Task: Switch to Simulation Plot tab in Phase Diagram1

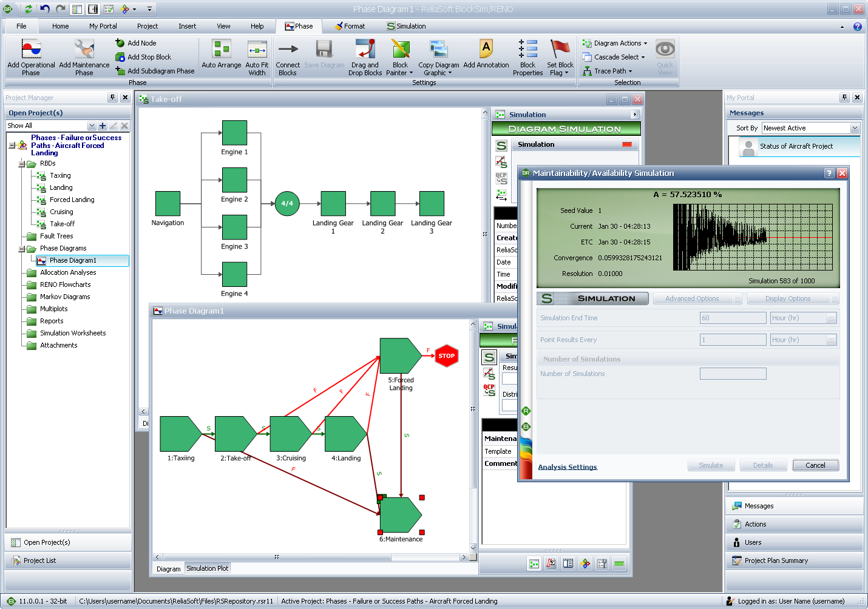Action: coord(208,568)
